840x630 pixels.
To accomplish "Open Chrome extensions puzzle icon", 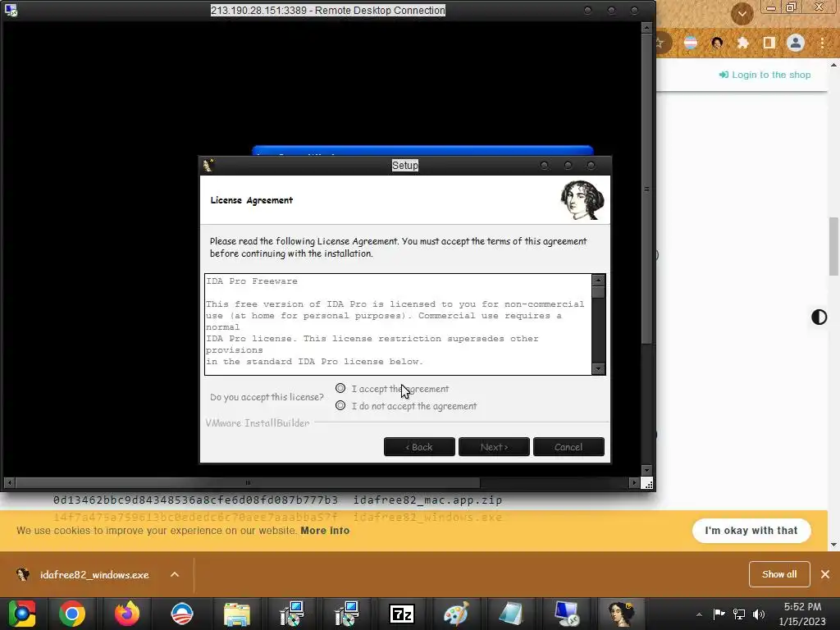I will click(x=742, y=43).
